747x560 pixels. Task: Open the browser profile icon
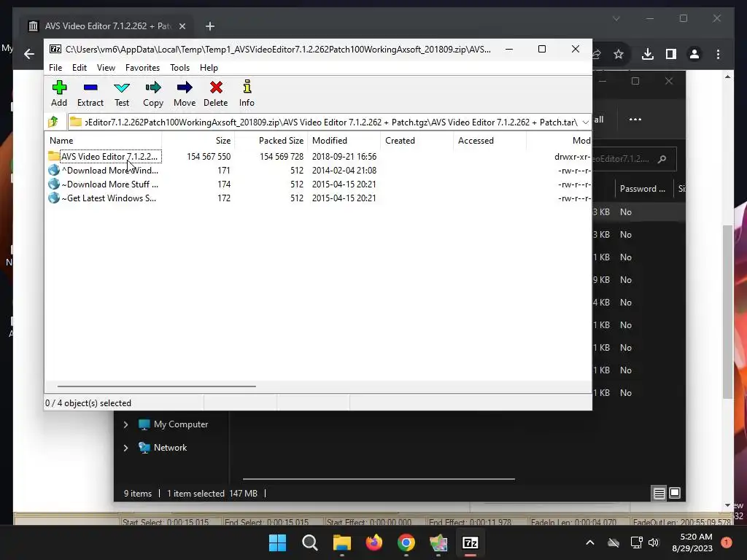click(x=694, y=54)
